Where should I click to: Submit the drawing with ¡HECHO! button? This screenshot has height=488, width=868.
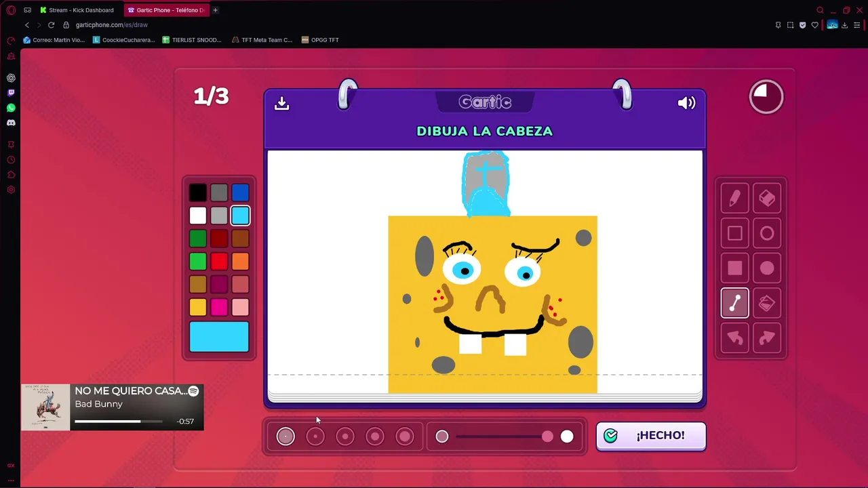coord(651,436)
